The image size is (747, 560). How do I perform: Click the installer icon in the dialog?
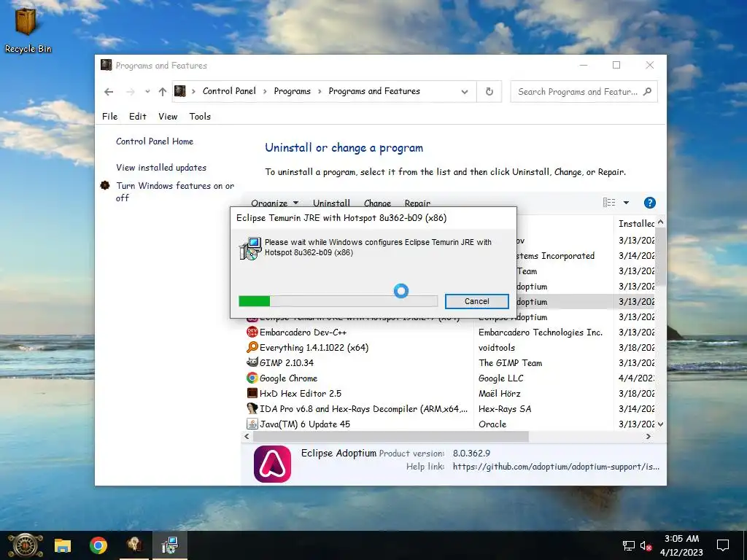pos(251,249)
